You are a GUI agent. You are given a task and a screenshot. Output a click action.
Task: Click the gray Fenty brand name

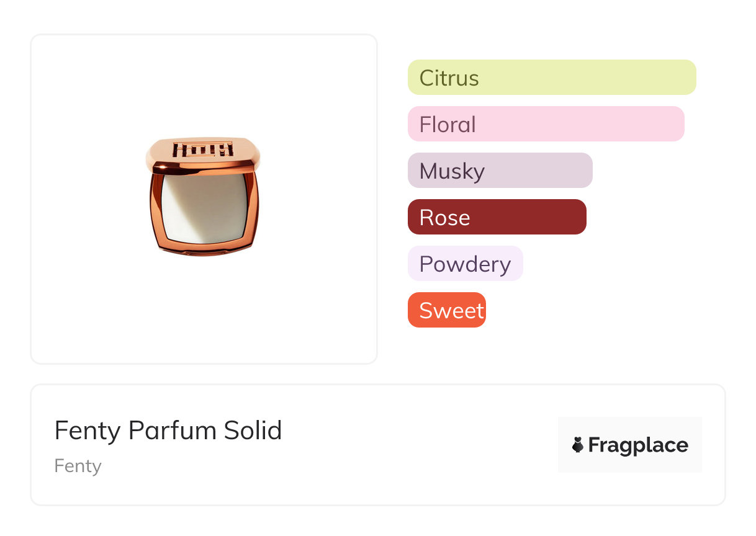click(x=78, y=466)
